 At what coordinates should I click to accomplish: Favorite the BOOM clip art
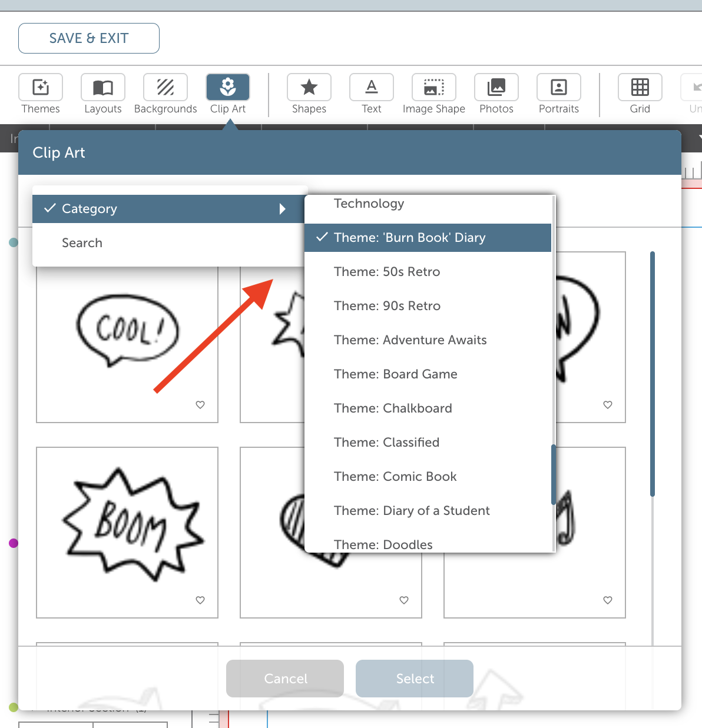click(x=200, y=600)
